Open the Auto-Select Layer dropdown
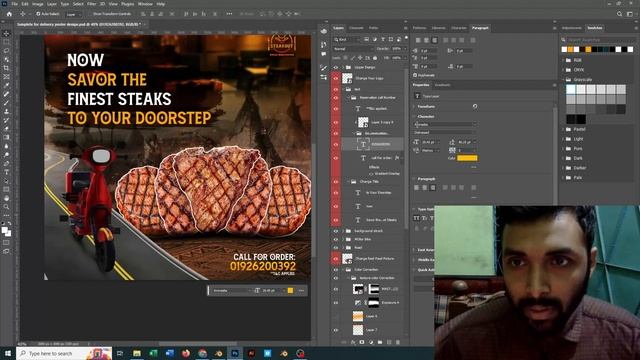Screen dimensions: 640x360 73,14
